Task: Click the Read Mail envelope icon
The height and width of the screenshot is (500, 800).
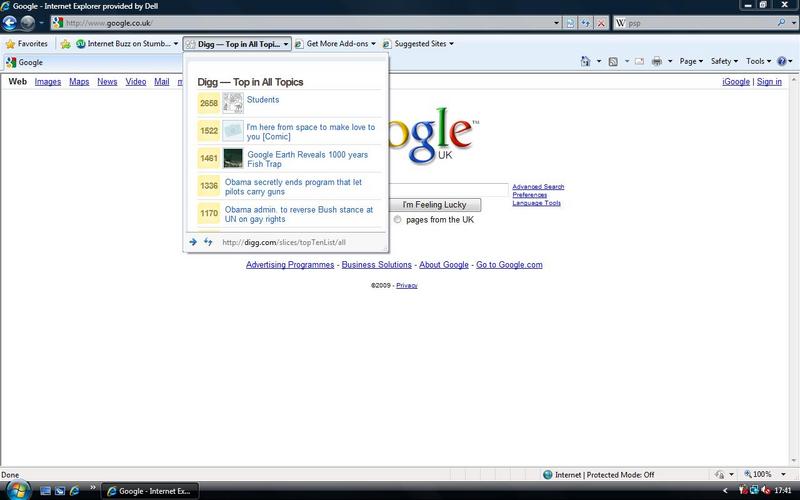Action: pyautogui.click(x=639, y=61)
